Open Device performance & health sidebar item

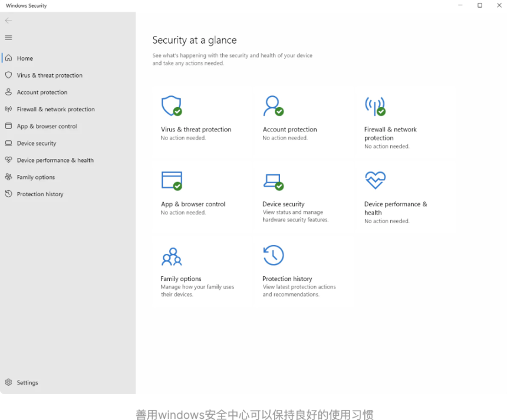pyautogui.click(x=55, y=160)
